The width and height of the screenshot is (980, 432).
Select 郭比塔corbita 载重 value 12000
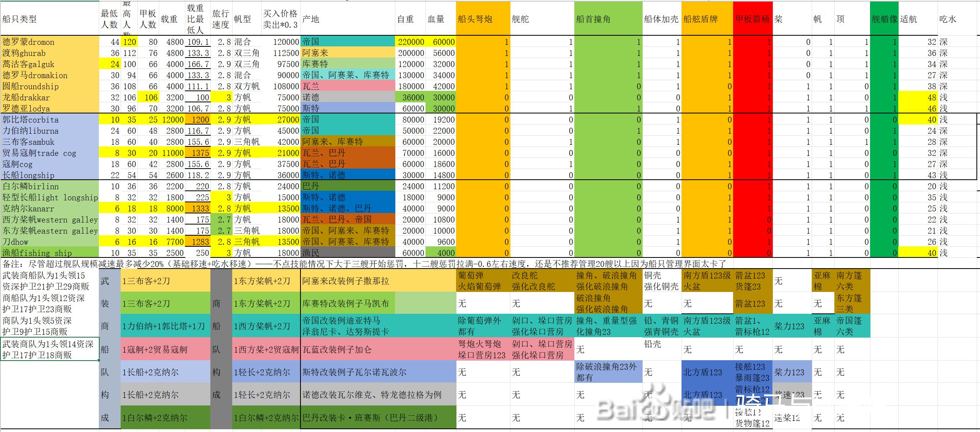click(172, 120)
